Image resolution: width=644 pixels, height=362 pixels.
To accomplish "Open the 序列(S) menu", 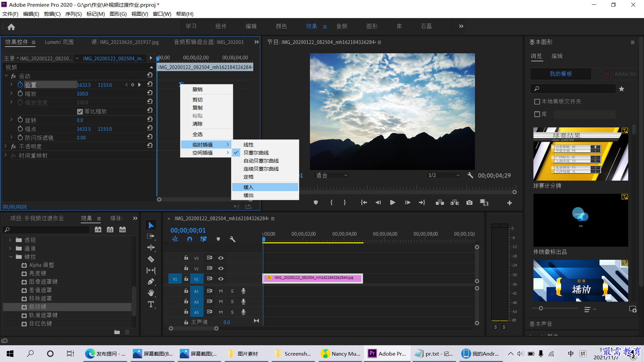I will click(73, 14).
